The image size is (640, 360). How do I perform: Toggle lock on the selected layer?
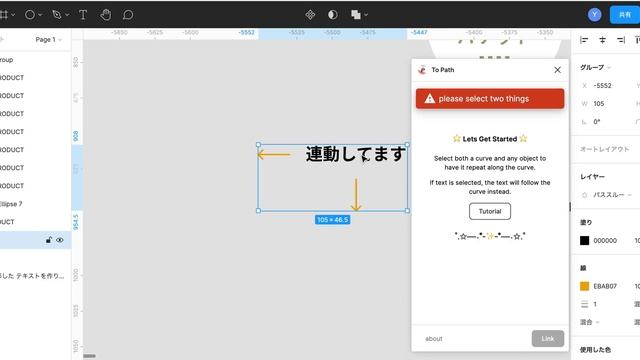point(49,240)
